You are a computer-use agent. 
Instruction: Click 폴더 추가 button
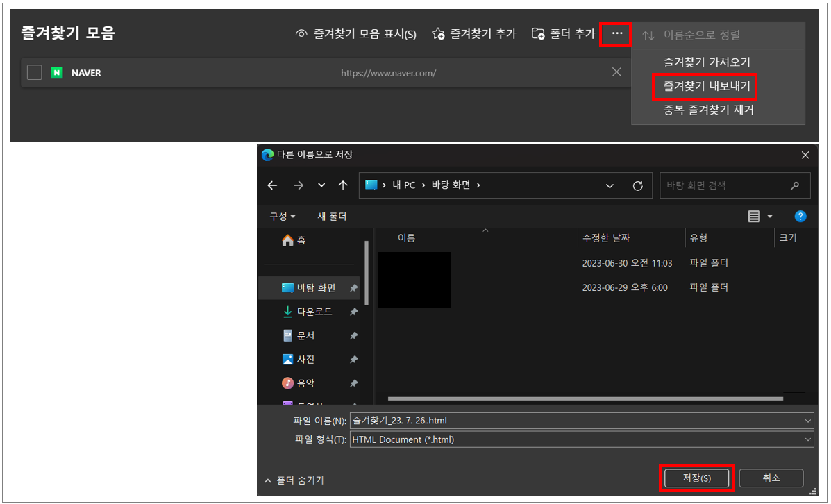tap(563, 34)
